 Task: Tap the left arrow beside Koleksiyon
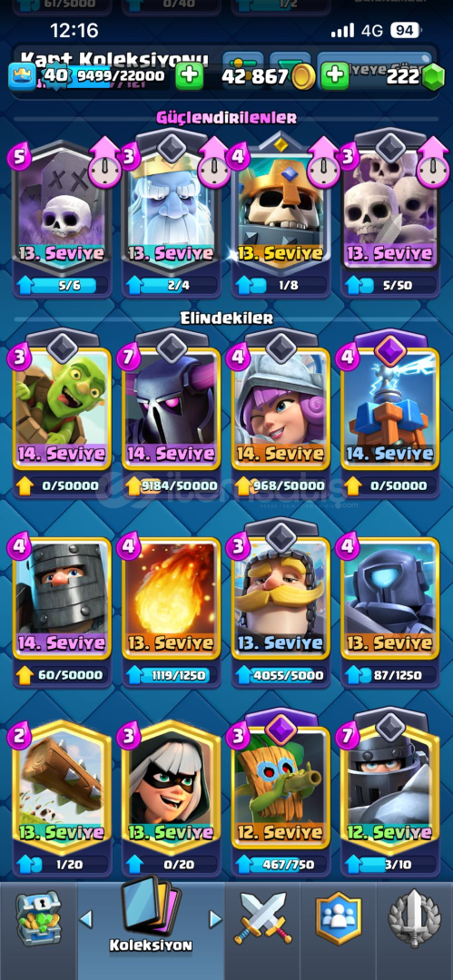86,918
